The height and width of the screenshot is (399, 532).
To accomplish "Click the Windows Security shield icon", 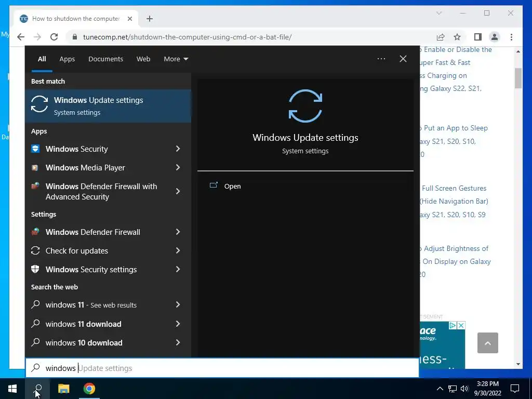I will point(35,149).
